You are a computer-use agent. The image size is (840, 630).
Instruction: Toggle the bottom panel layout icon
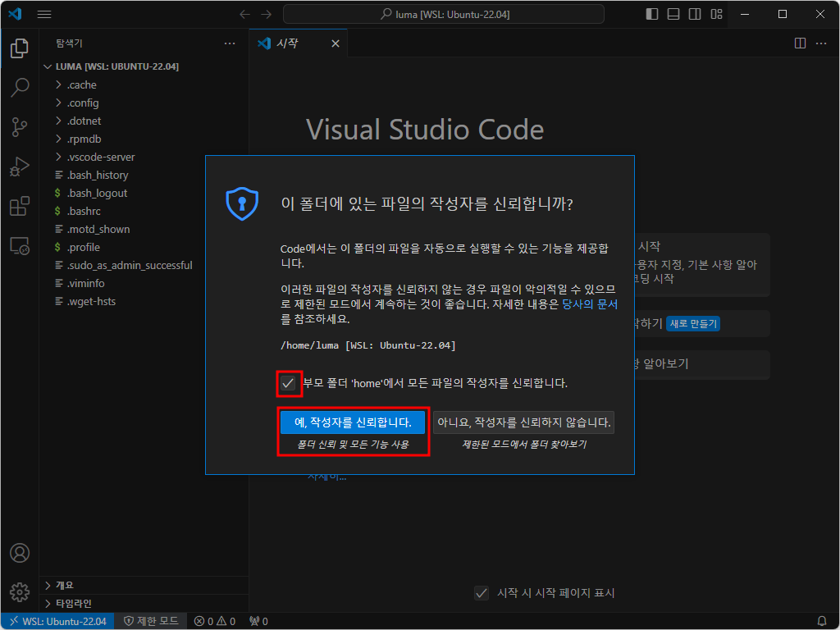[x=673, y=15]
